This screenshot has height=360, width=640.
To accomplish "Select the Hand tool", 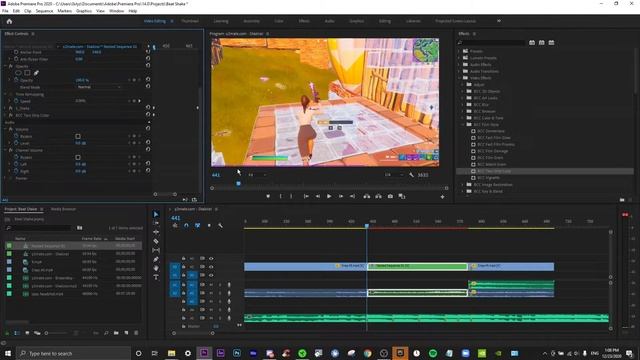I will 156,268.
